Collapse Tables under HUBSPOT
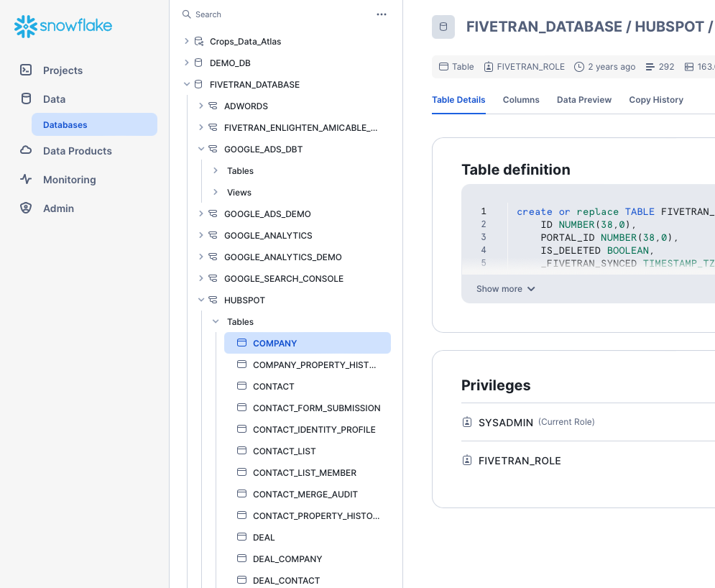Image resolution: width=715 pixels, height=588 pixels. (216, 321)
